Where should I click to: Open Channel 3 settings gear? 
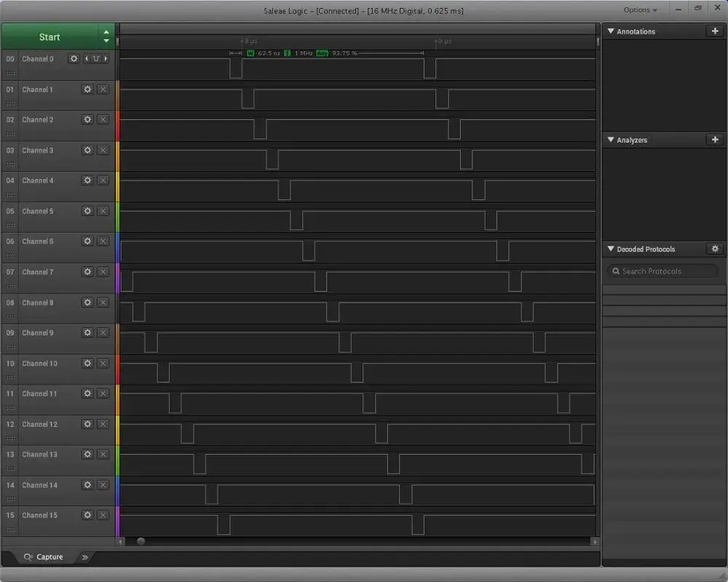pos(87,150)
